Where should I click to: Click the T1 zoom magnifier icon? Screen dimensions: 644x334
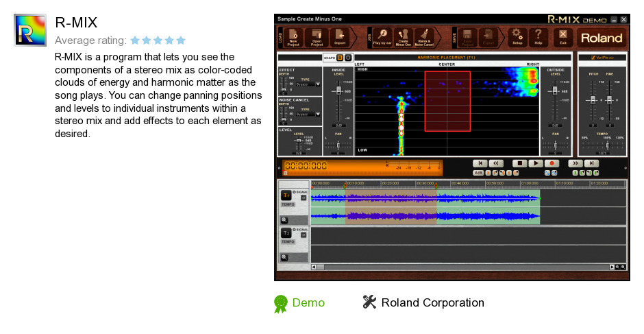pyautogui.click(x=284, y=220)
